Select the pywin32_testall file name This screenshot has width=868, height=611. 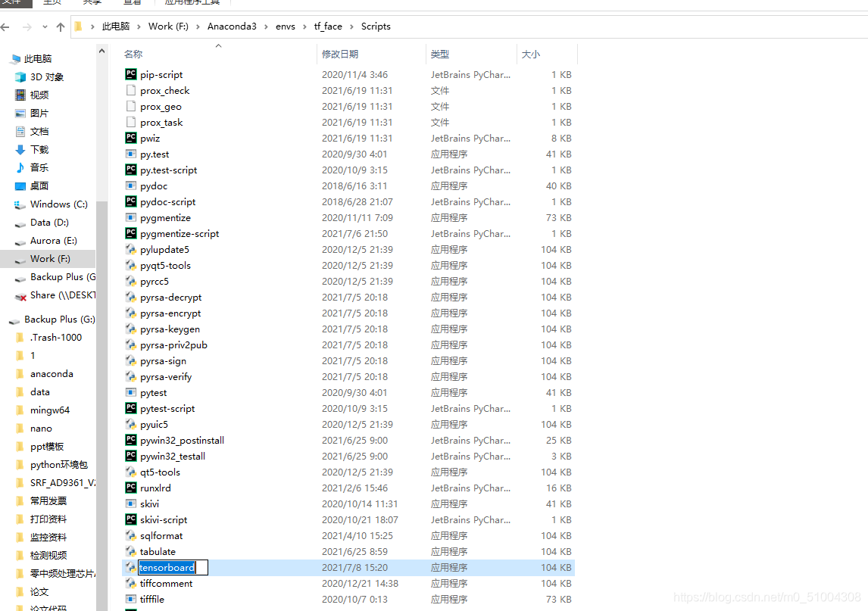[x=173, y=456]
